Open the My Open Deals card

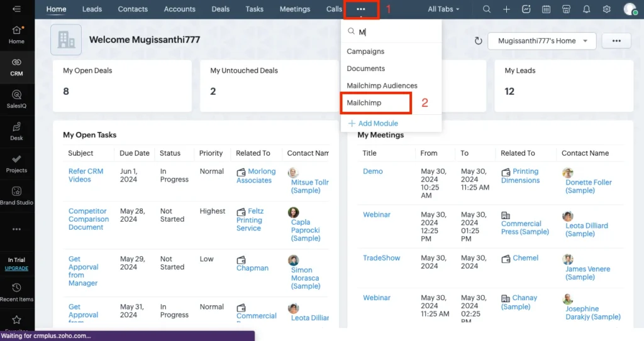pyautogui.click(x=122, y=86)
